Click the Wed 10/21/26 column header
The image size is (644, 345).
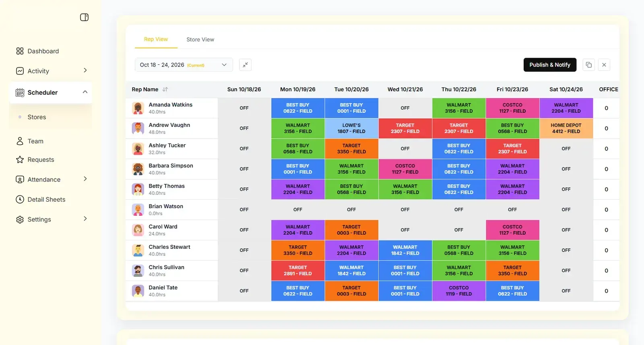[405, 89]
